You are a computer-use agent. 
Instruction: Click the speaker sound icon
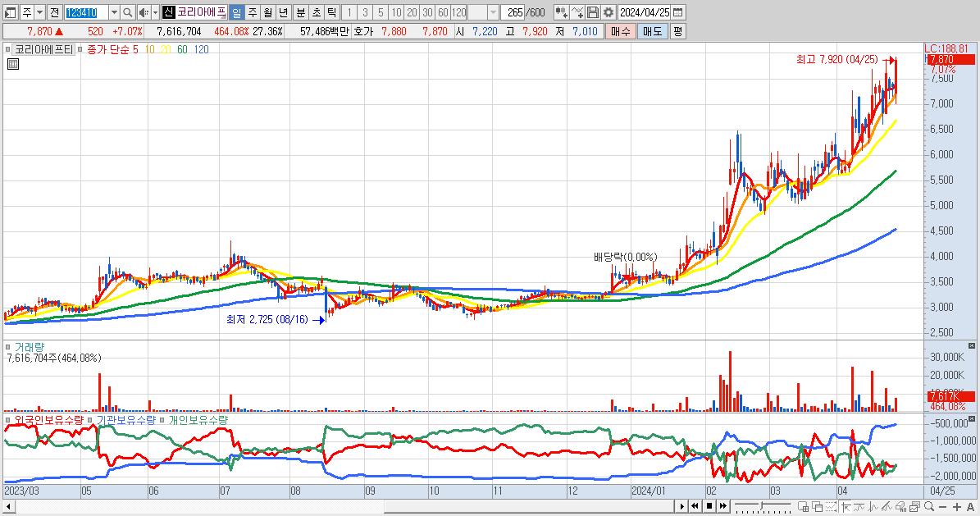144,12
